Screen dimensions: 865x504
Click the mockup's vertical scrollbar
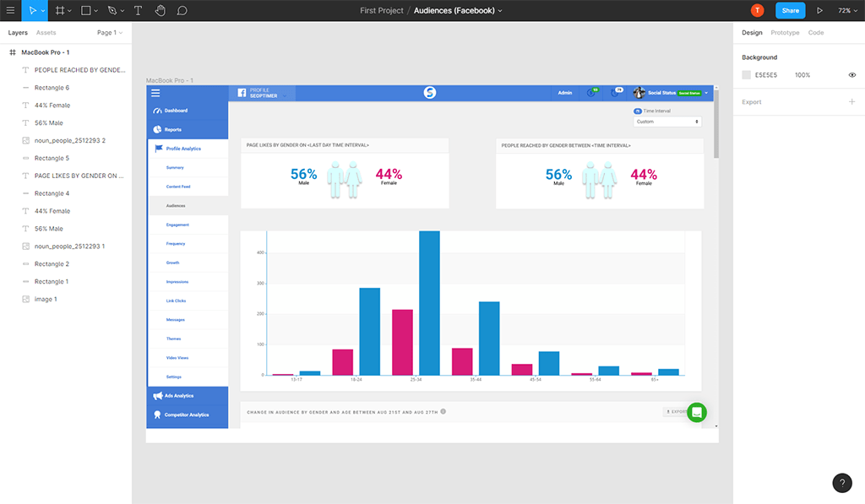point(716,122)
